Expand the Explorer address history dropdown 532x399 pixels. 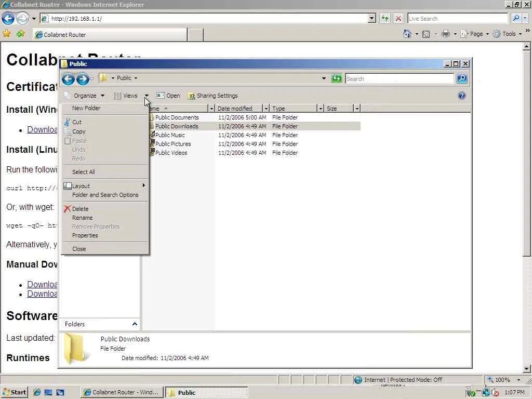coord(324,78)
